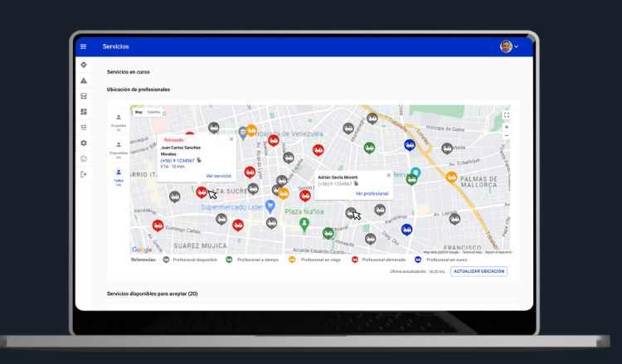
Task: Zoom in on the map
Action: coord(506,127)
